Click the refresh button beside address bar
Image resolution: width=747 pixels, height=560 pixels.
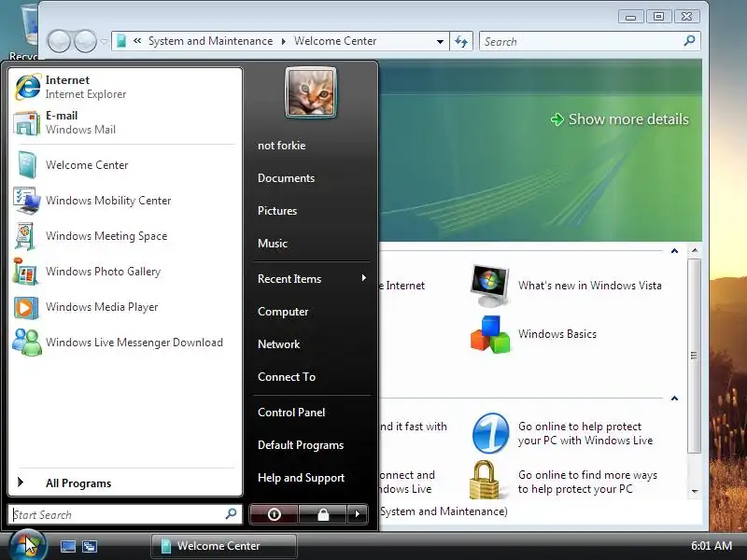[x=461, y=41]
